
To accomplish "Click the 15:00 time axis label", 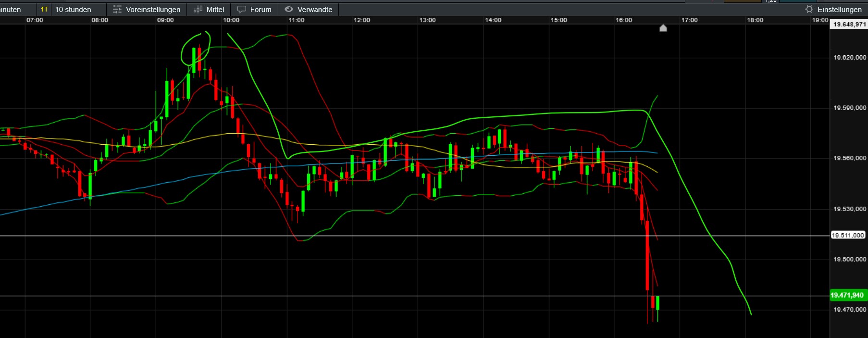I will tap(558, 20).
